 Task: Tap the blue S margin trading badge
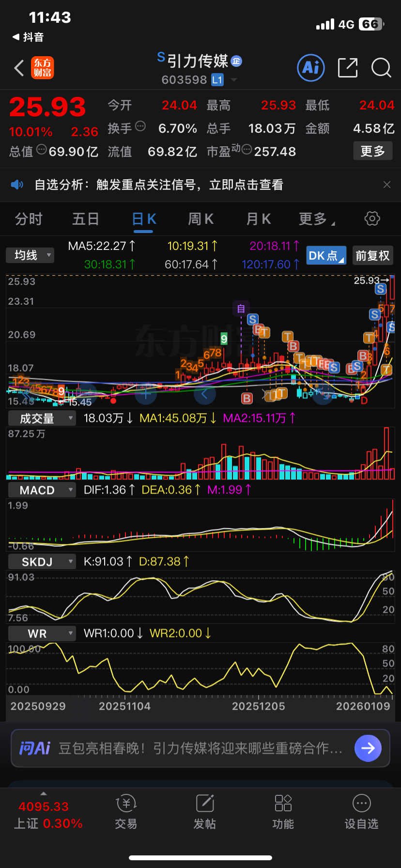(x=161, y=58)
